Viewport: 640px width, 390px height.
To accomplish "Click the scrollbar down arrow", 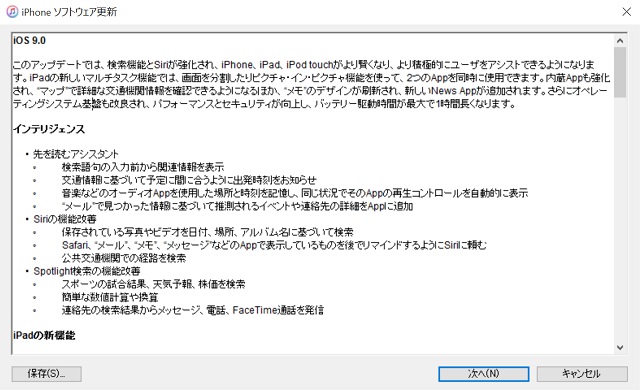I will coord(620,348).
